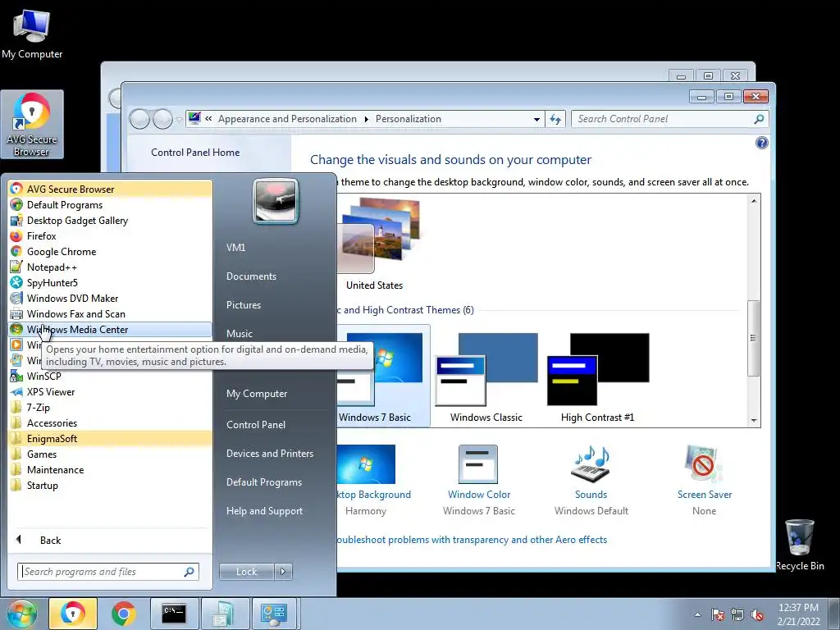Click the Action Center flag tray icon

coord(718,614)
